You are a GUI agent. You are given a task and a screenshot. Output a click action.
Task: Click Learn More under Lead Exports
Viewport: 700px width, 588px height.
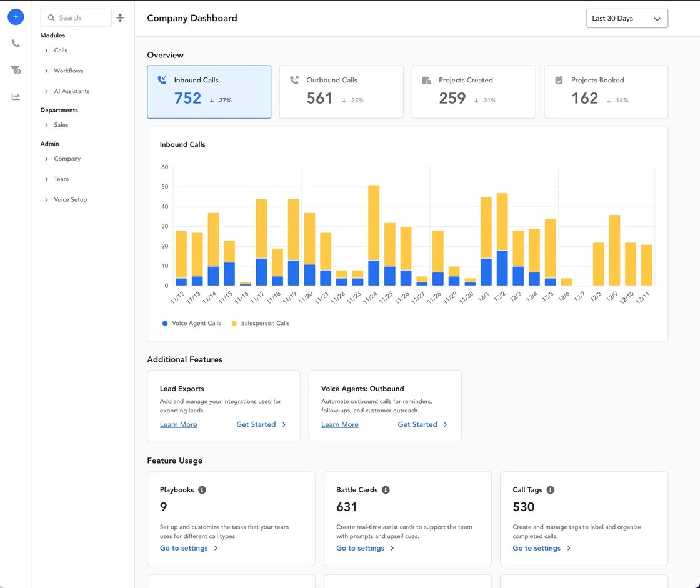click(x=177, y=424)
